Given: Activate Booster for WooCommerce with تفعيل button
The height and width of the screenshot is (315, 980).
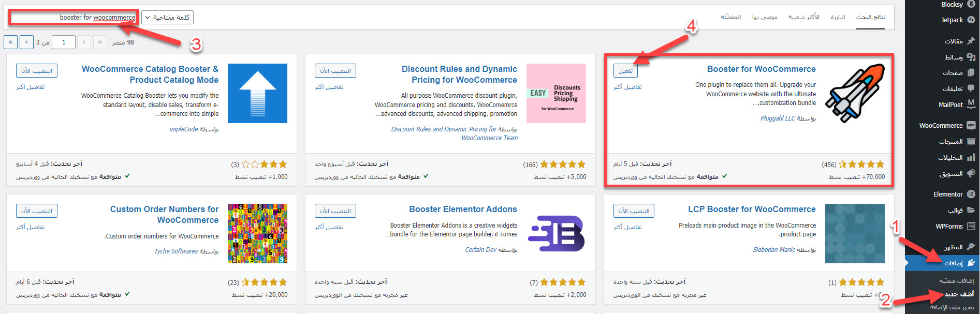Looking at the screenshot, I should pyautogui.click(x=625, y=70).
